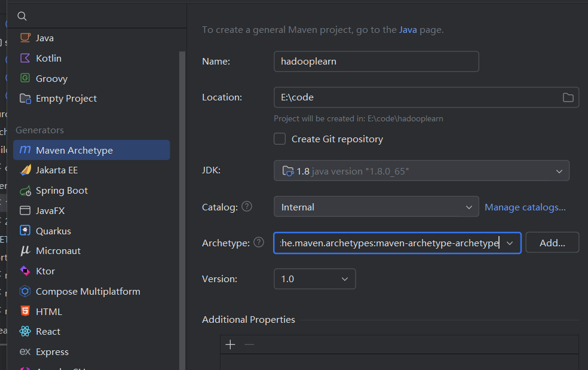
Task: Open the Manage catalogs... link
Action: (525, 207)
